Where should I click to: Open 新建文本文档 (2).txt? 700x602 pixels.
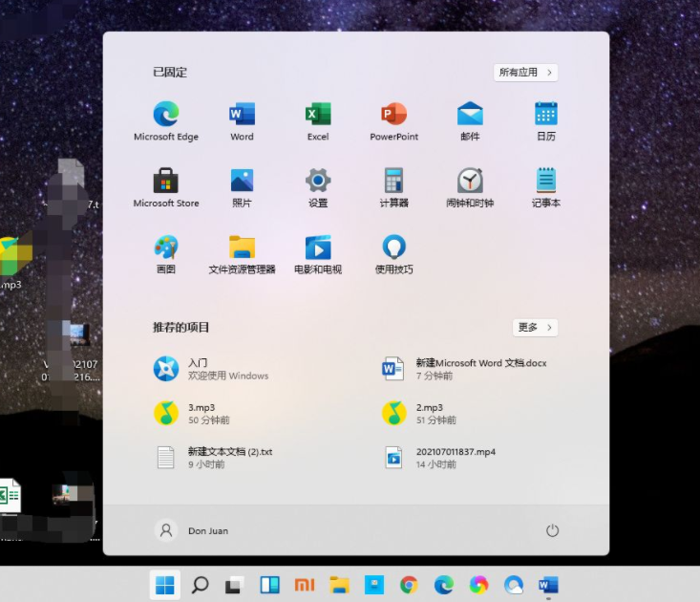[213, 458]
